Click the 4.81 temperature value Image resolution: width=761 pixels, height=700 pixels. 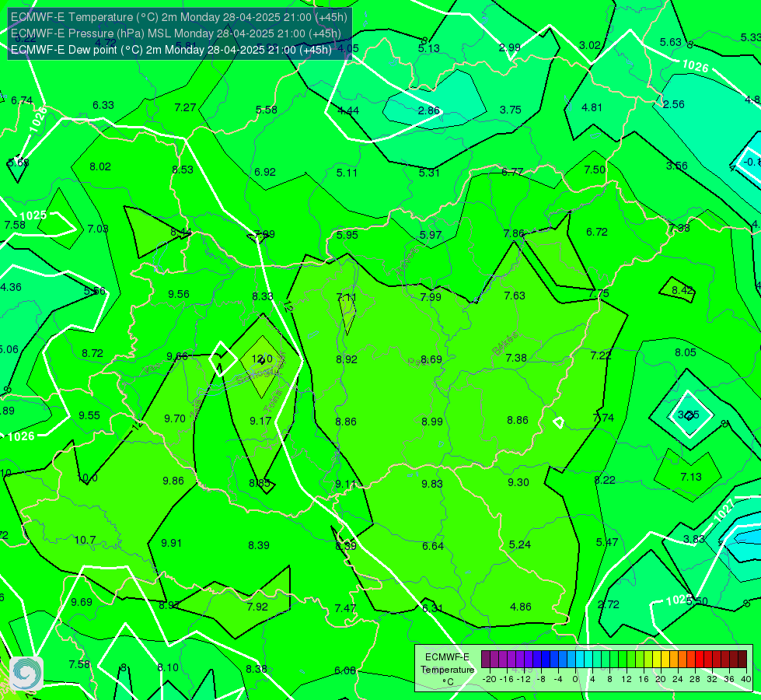coord(592,107)
